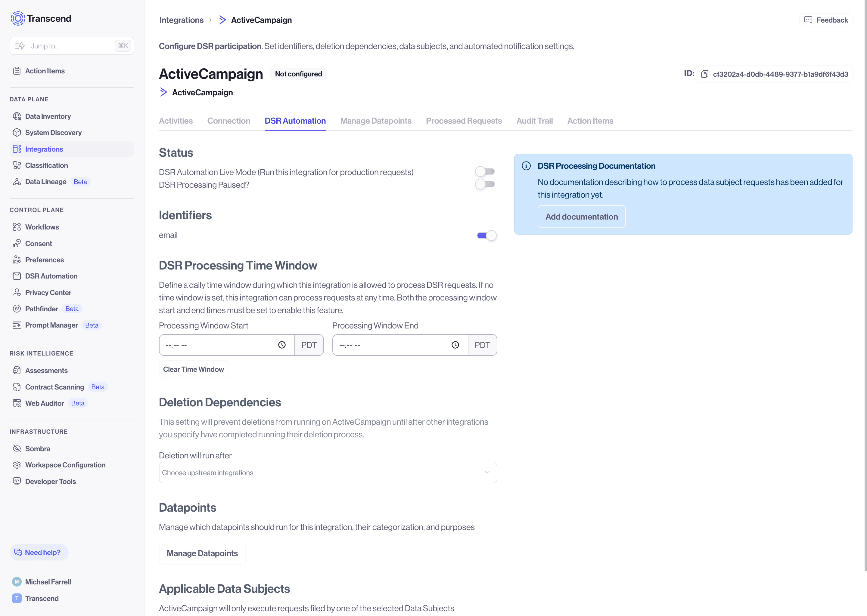Toggle DSR Processing Paused switch
This screenshot has width=867, height=616.
485,184
